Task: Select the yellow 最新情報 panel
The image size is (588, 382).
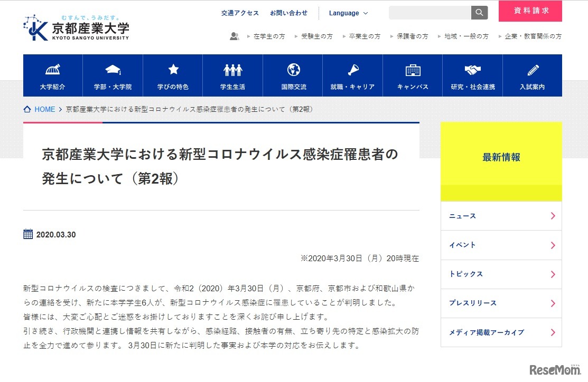Action: click(x=500, y=157)
